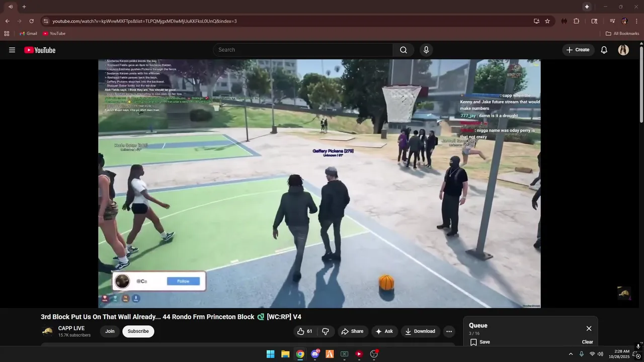Like the video with thumbs up
Image resolution: width=644 pixels, height=362 pixels.
click(305, 331)
